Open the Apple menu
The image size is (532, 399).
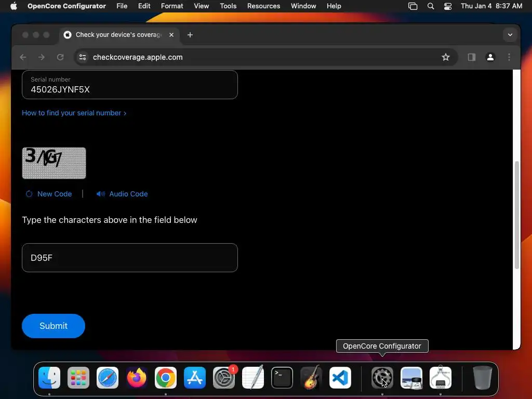click(14, 6)
